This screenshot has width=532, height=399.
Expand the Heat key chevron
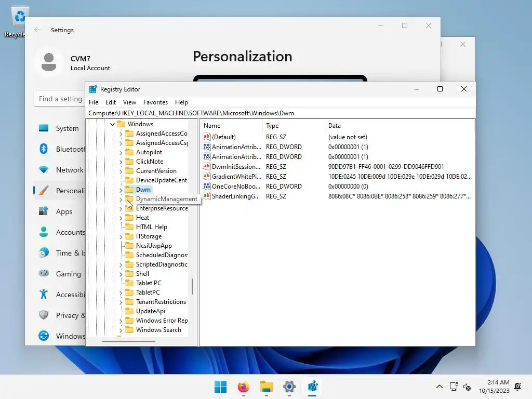121,218
